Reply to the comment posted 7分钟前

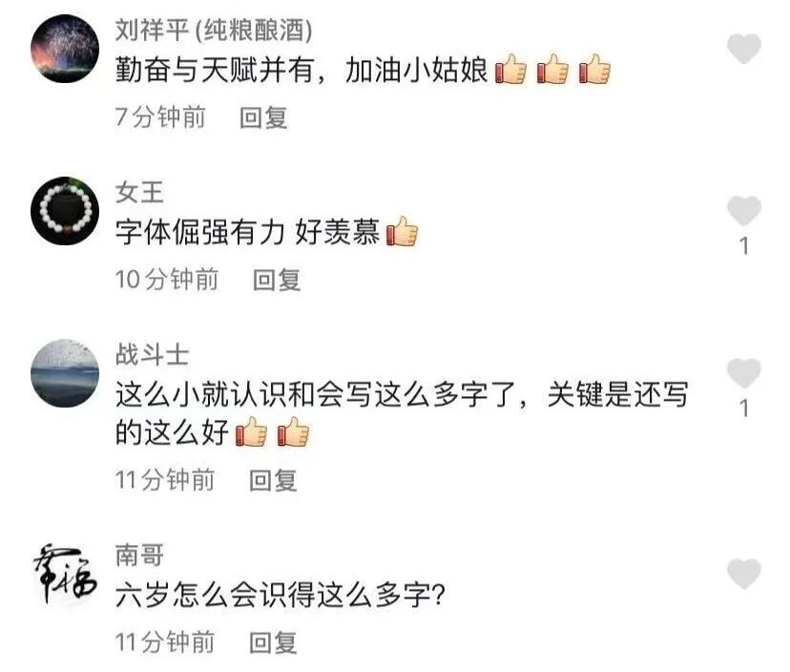click(x=263, y=118)
